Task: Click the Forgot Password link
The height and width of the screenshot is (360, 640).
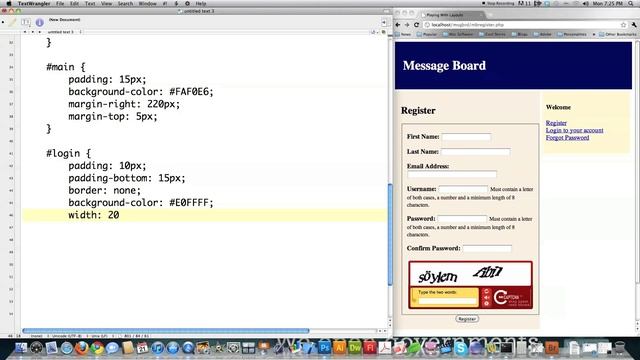Action: tap(567, 138)
